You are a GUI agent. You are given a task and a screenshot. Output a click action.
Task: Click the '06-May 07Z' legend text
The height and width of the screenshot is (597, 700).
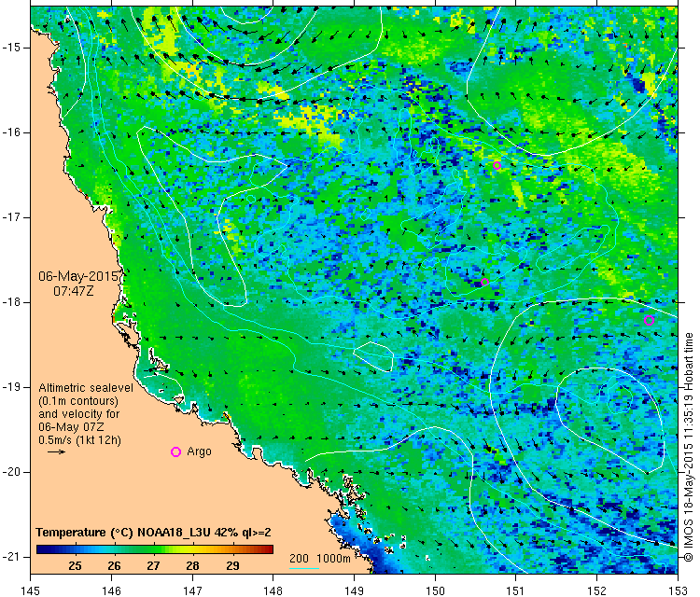[x=71, y=426]
